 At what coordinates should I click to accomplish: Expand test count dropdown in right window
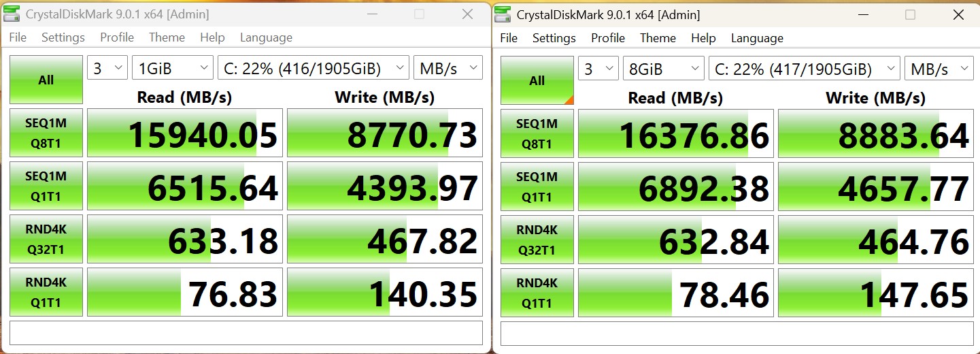coord(598,69)
